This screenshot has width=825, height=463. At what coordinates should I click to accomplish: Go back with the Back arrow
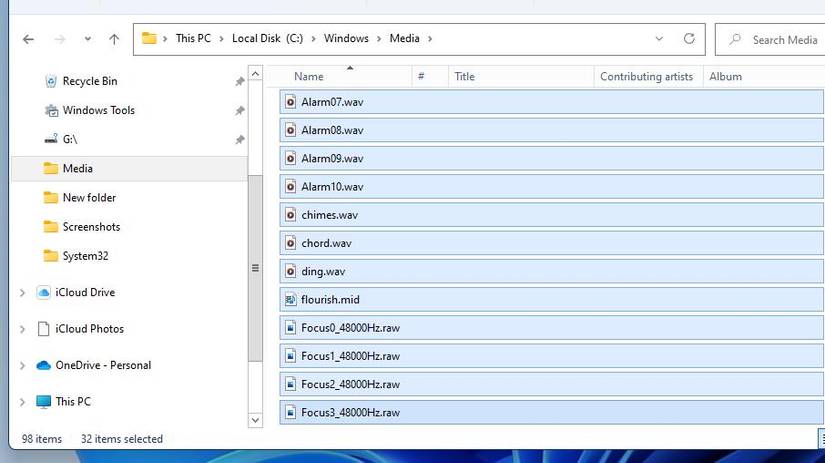click(28, 39)
